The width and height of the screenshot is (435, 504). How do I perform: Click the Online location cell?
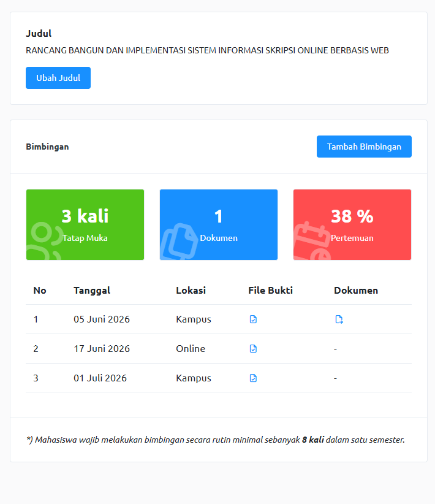pyautogui.click(x=191, y=349)
